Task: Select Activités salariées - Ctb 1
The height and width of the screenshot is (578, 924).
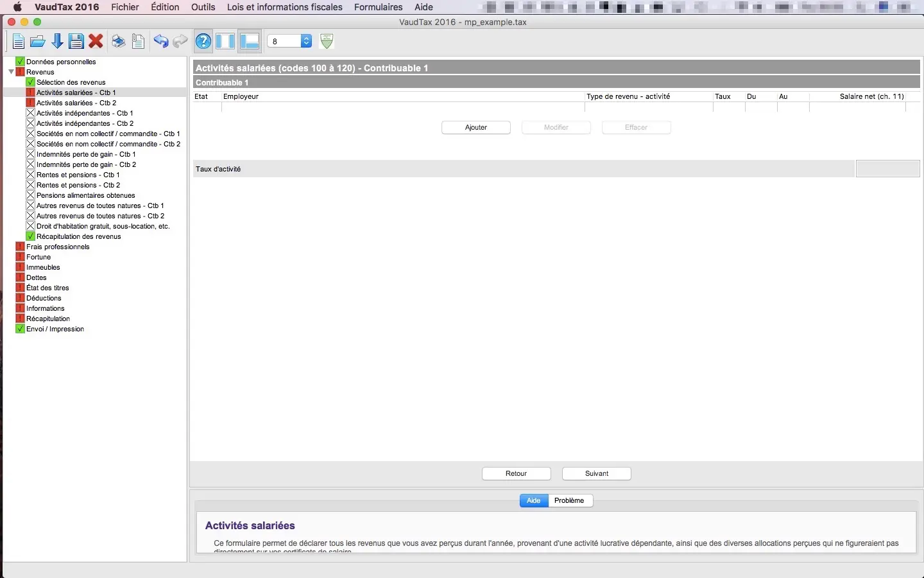Action: (x=76, y=92)
